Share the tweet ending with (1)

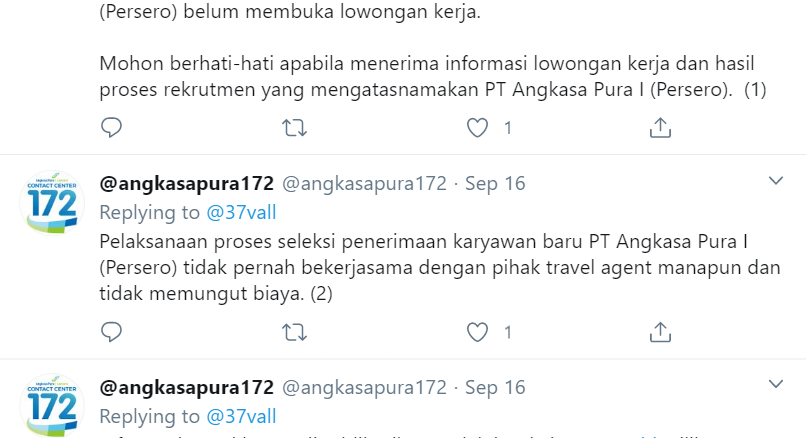coord(660,128)
